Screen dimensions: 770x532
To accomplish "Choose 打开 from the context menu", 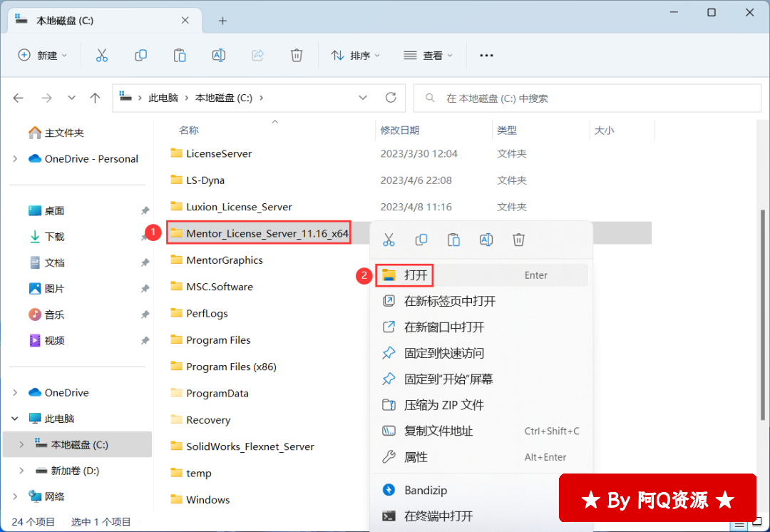I will pyautogui.click(x=481, y=275).
